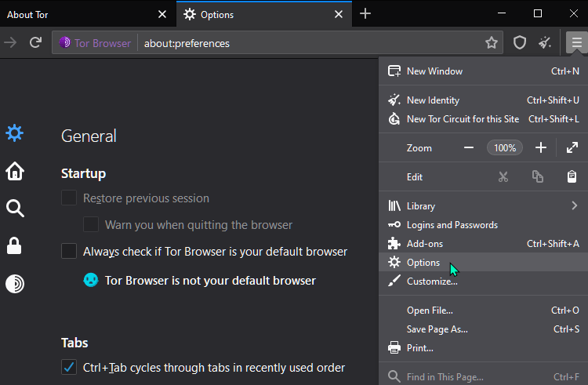Select New Window menu item
This screenshot has height=385, width=588.
pos(484,71)
